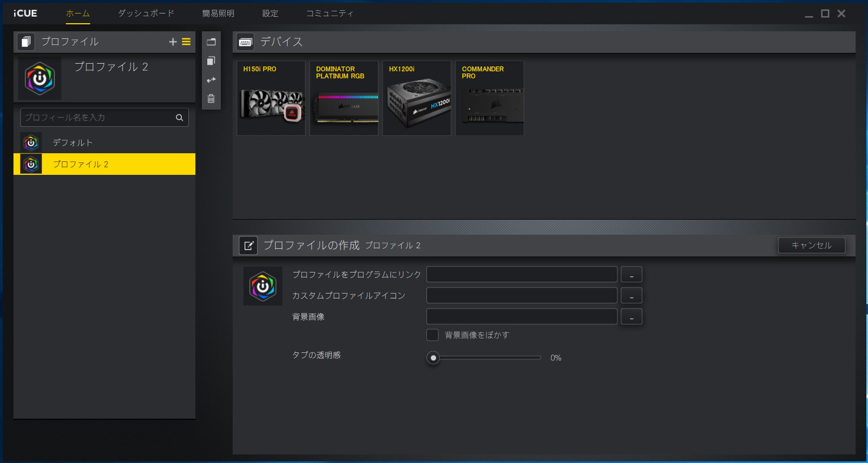Click the copy profile icon
Viewport: 868px width, 463px height.
click(211, 60)
